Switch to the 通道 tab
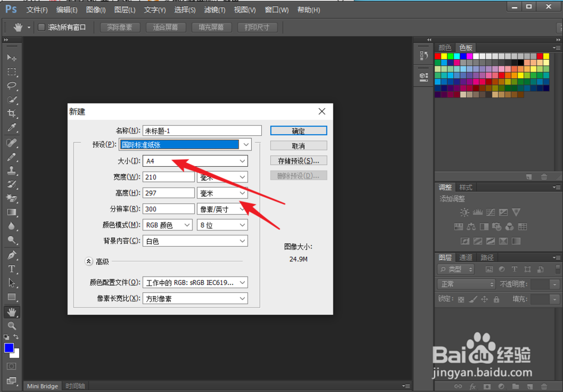The width and height of the screenshot is (563, 392). click(466, 257)
